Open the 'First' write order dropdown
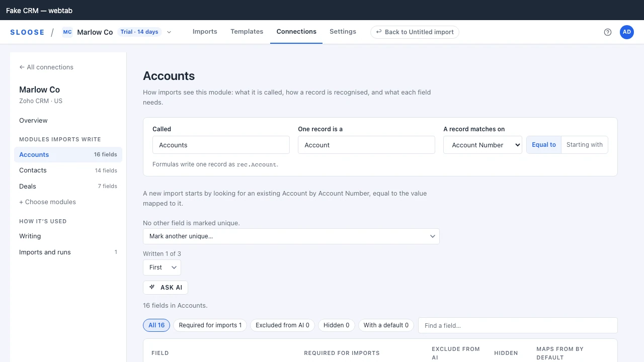 tap(162, 267)
